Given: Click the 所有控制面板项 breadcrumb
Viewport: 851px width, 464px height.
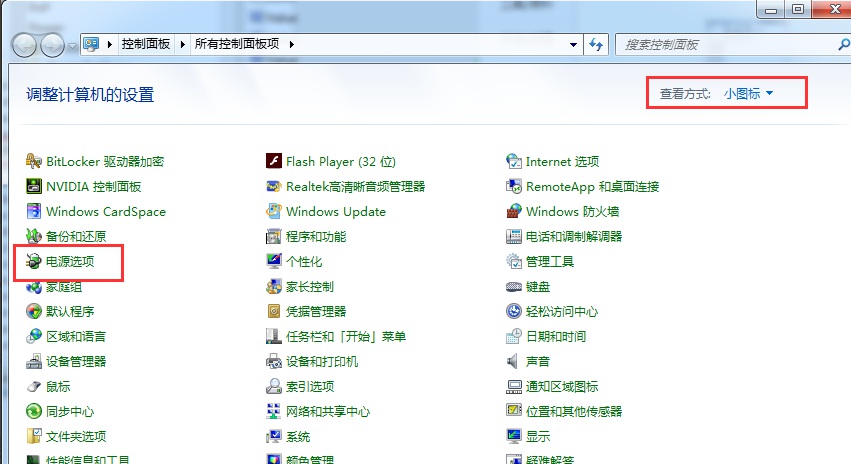Looking at the screenshot, I should coord(237,44).
